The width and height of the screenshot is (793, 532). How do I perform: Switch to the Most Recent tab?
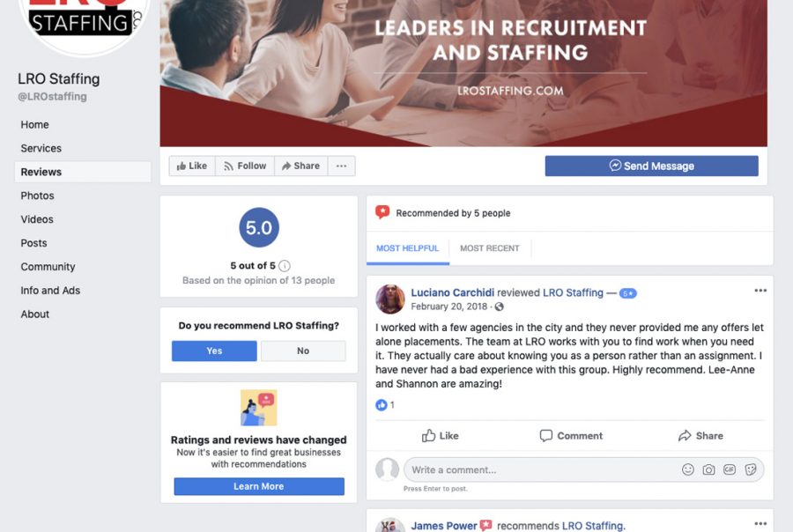(x=490, y=248)
